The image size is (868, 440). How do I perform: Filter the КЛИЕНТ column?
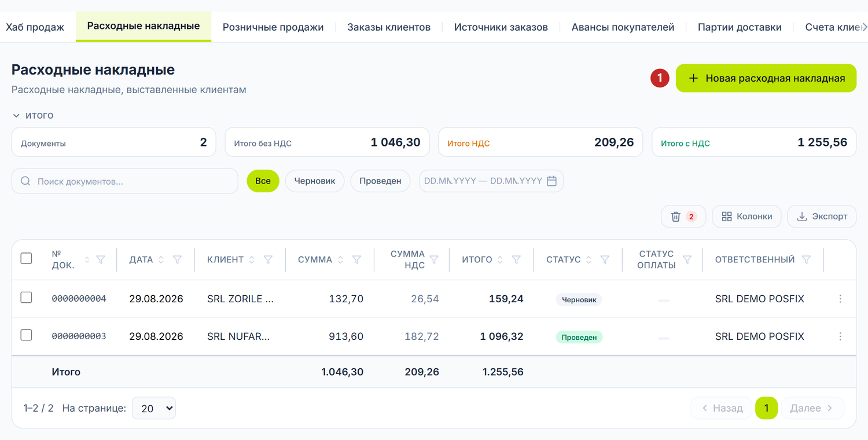pyautogui.click(x=268, y=260)
